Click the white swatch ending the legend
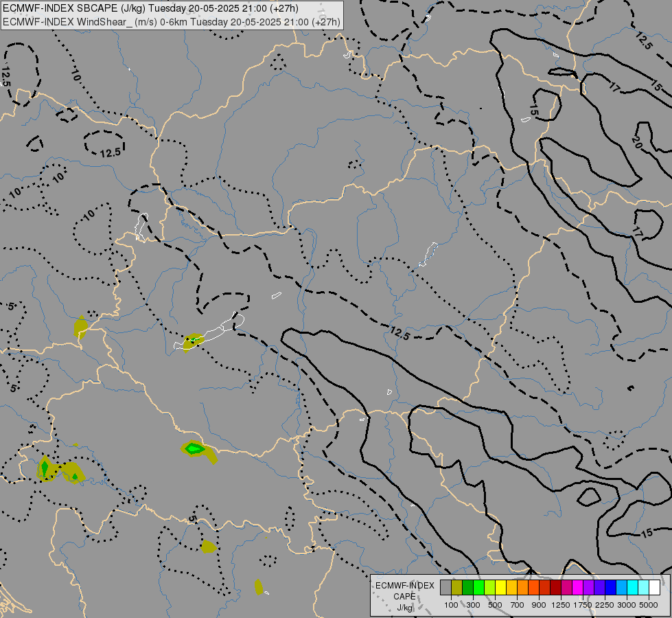The height and width of the screenshot is (618, 672). tap(654, 587)
